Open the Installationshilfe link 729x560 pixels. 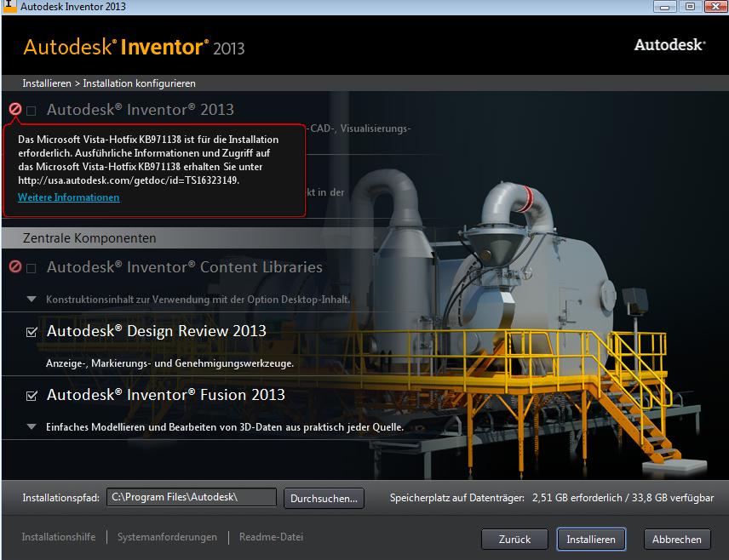coord(59,537)
